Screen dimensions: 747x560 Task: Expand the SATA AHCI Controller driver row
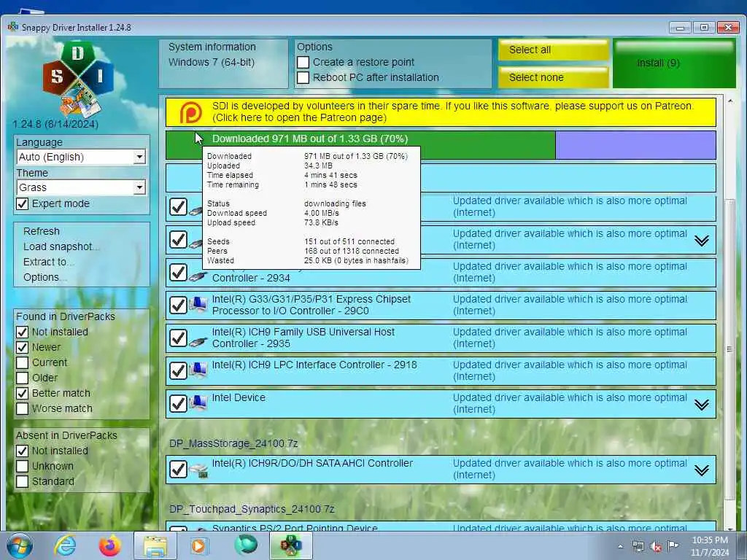[701, 470]
